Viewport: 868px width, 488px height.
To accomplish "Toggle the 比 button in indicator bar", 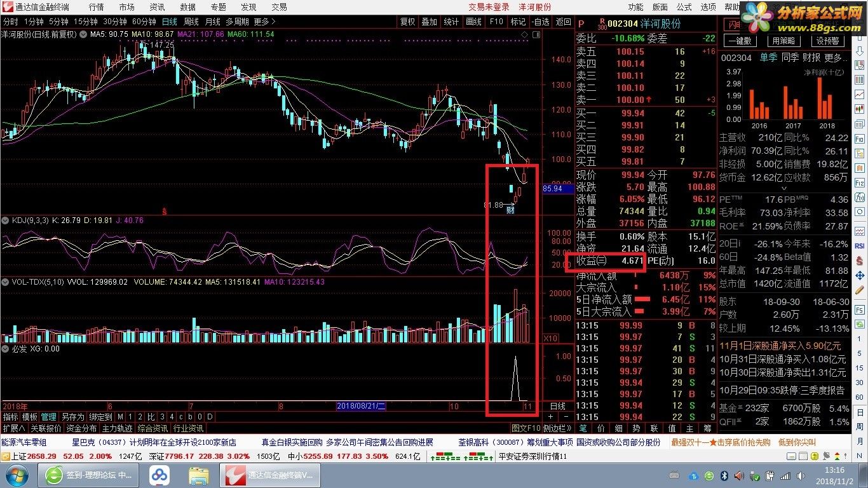I will pos(151,417).
